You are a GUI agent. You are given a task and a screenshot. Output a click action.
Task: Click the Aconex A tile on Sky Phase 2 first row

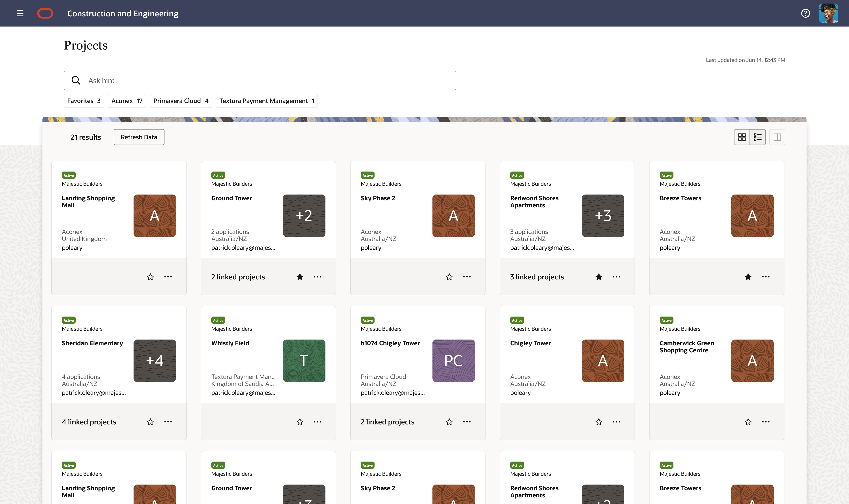click(453, 216)
